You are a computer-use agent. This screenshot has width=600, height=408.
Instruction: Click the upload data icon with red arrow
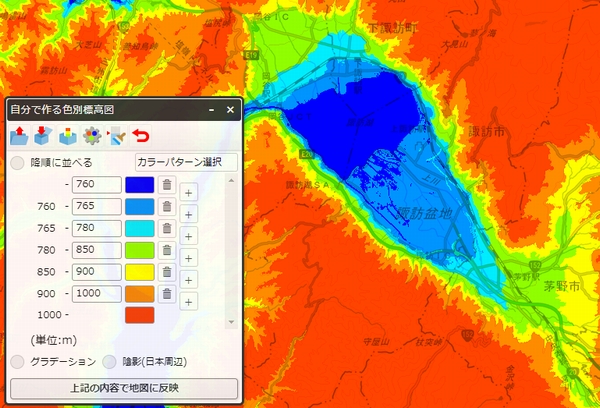point(19,136)
